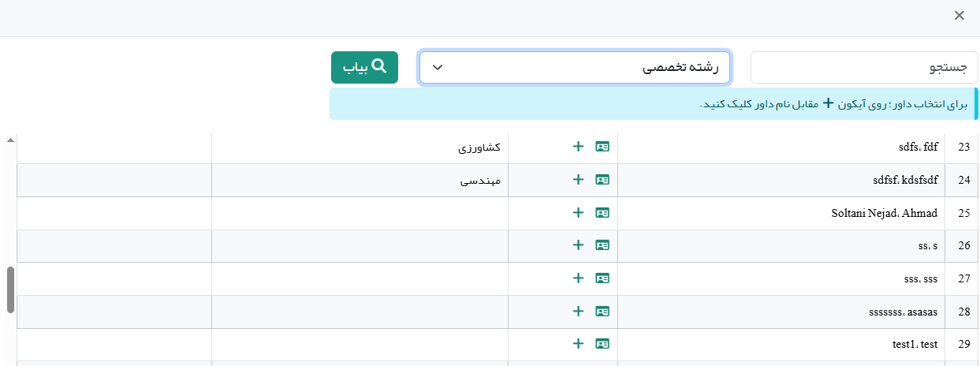980x366 pixels.
Task: Close the reviewer selection dialog
Action: 959,16
